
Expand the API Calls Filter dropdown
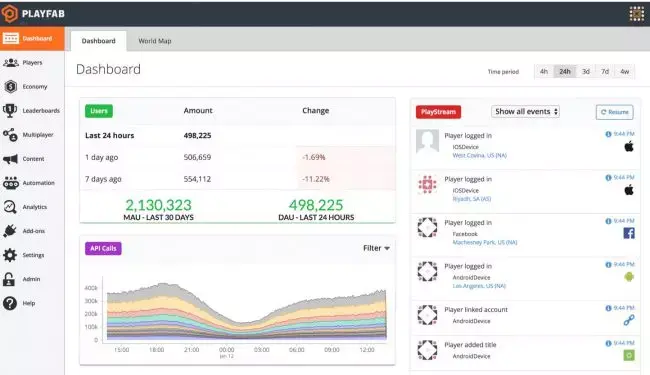point(376,248)
